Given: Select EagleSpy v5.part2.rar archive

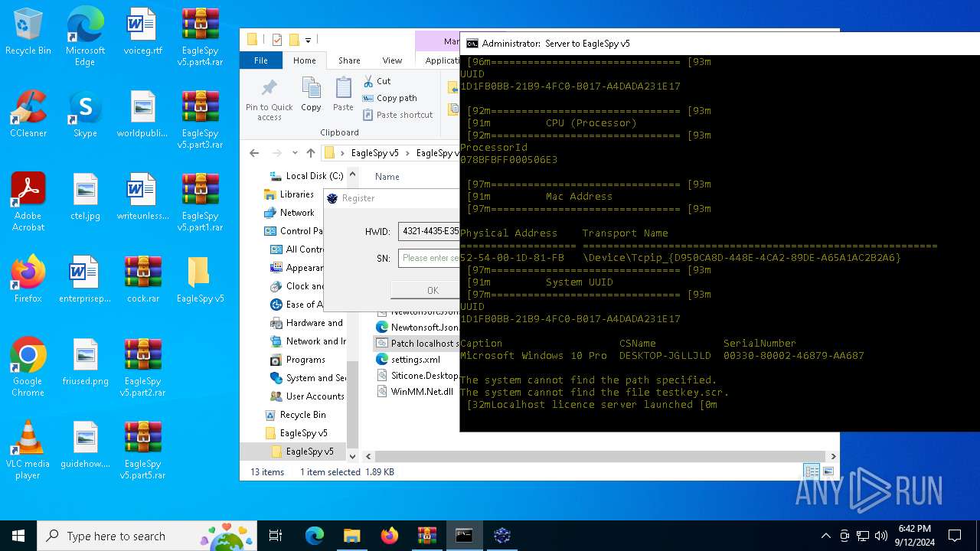Looking at the screenshot, I should [x=143, y=367].
